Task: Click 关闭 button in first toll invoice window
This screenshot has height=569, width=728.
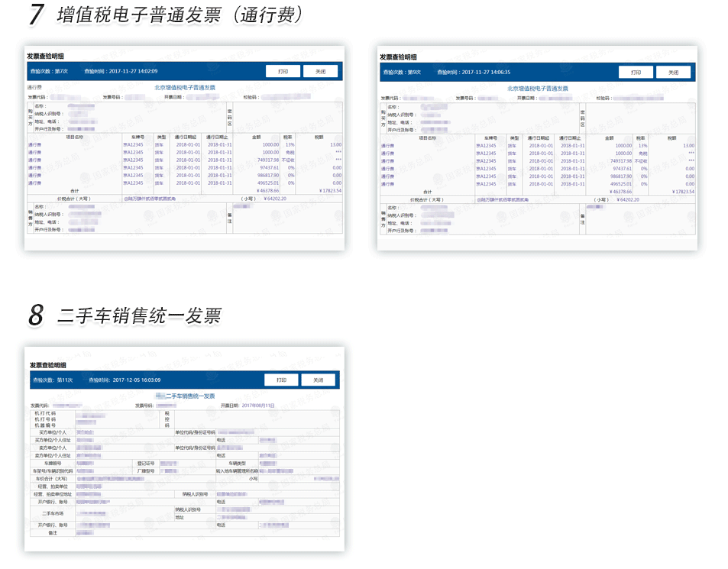Action: point(321,71)
